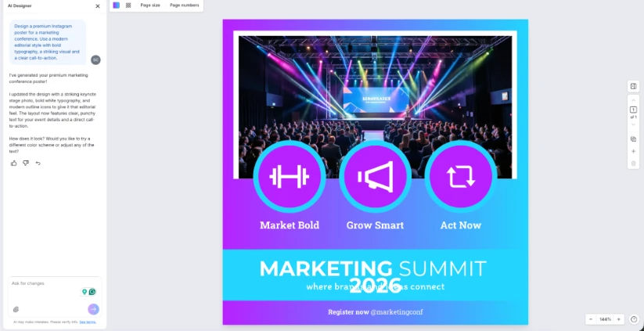Click the thumbs down feedback icon

[x=26, y=163]
